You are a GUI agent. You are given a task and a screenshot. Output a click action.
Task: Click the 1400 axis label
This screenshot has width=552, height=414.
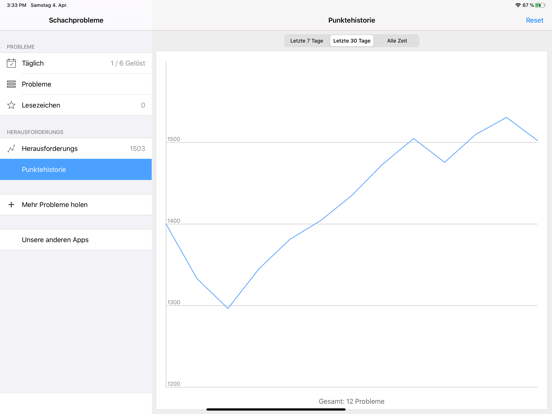pos(174,221)
